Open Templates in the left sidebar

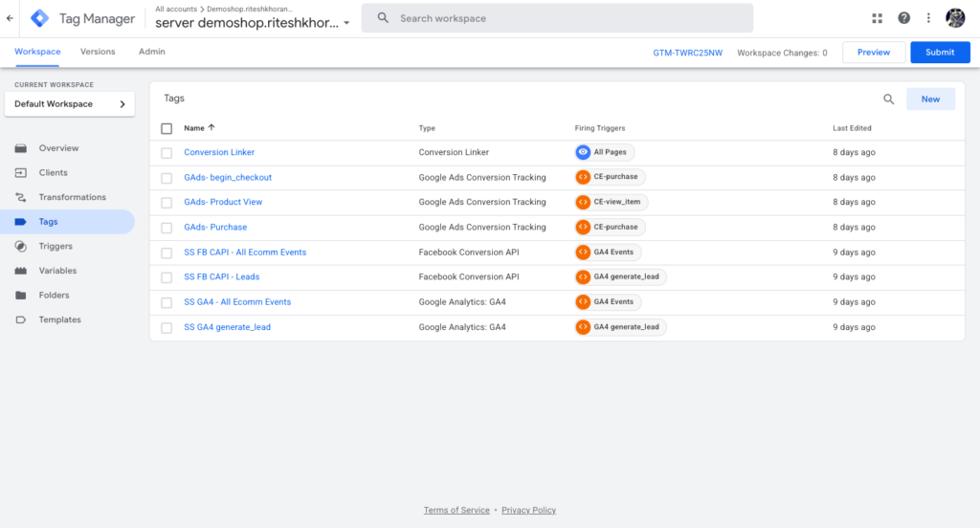click(59, 319)
